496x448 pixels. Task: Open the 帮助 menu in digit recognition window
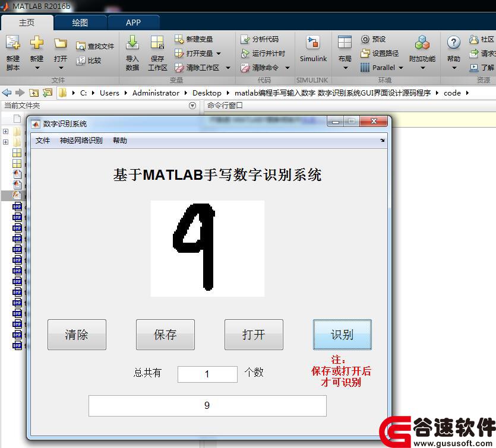tap(120, 141)
